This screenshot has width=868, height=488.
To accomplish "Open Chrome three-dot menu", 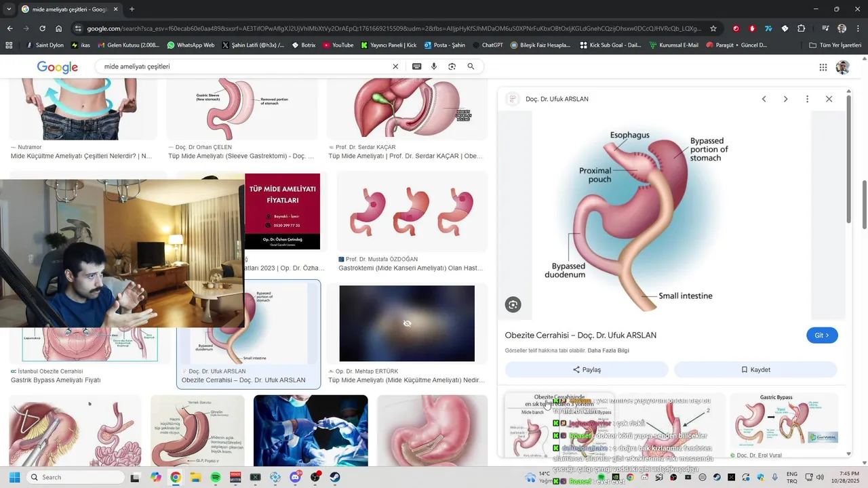I will 859,28.
